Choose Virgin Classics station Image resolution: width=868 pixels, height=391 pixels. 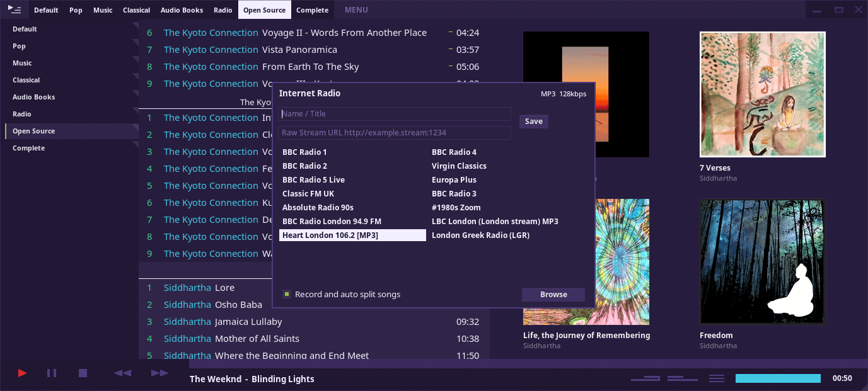pyautogui.click(x=502, y=166)
